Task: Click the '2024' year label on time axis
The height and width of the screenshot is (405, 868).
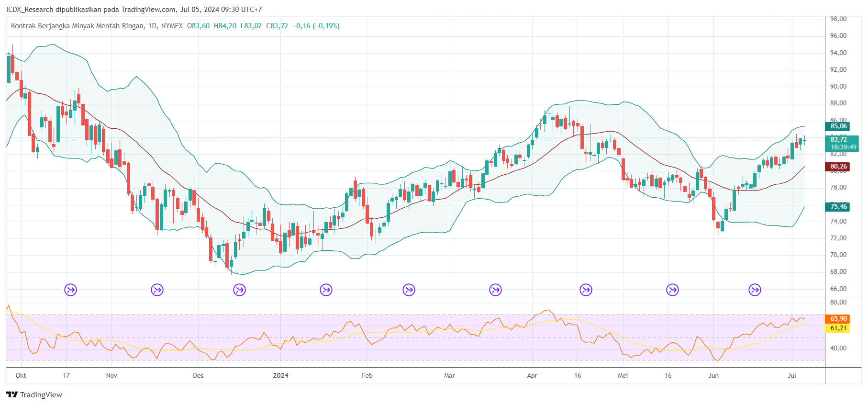Action: tap(280, 375)
